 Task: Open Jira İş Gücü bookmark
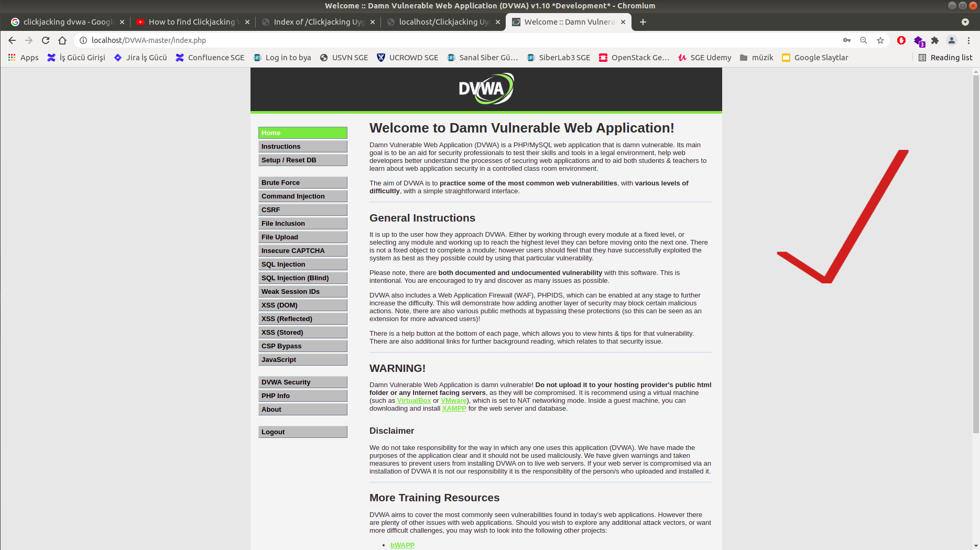coord(140,58)
